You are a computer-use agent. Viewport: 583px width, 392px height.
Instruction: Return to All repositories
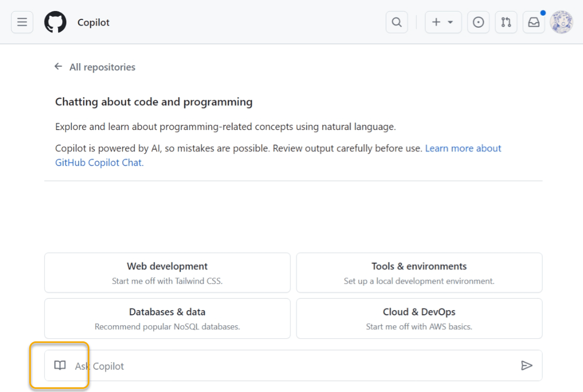point(102,67)
